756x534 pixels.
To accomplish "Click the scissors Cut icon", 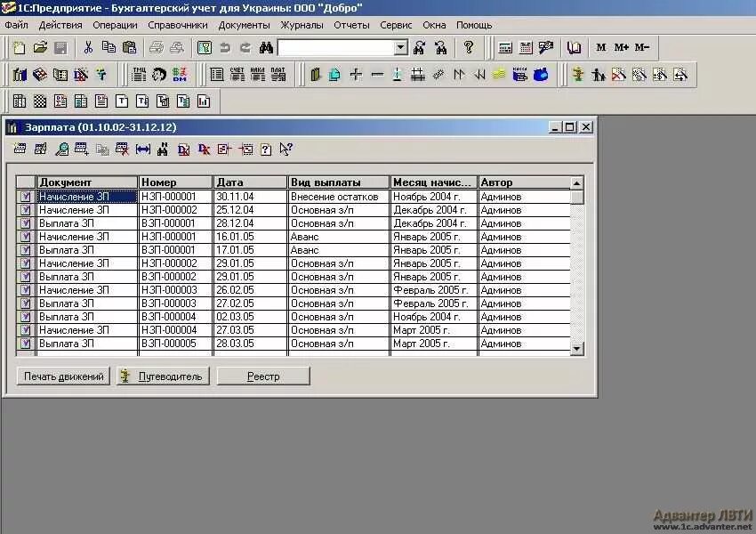I will tap(88, 48).
